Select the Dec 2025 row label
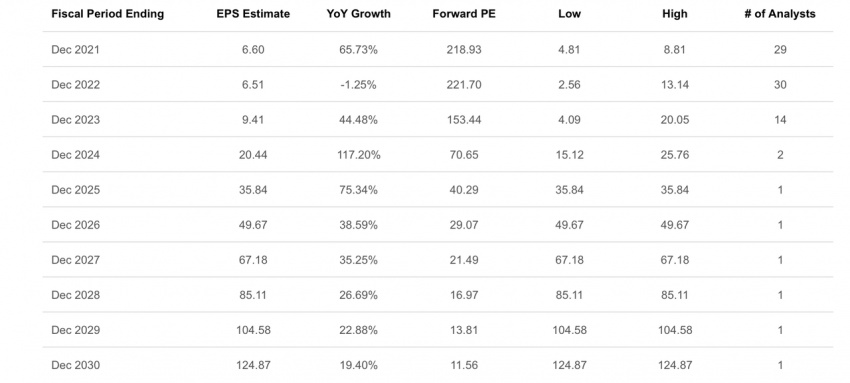The image size is (850, 383). pos(76,190)
